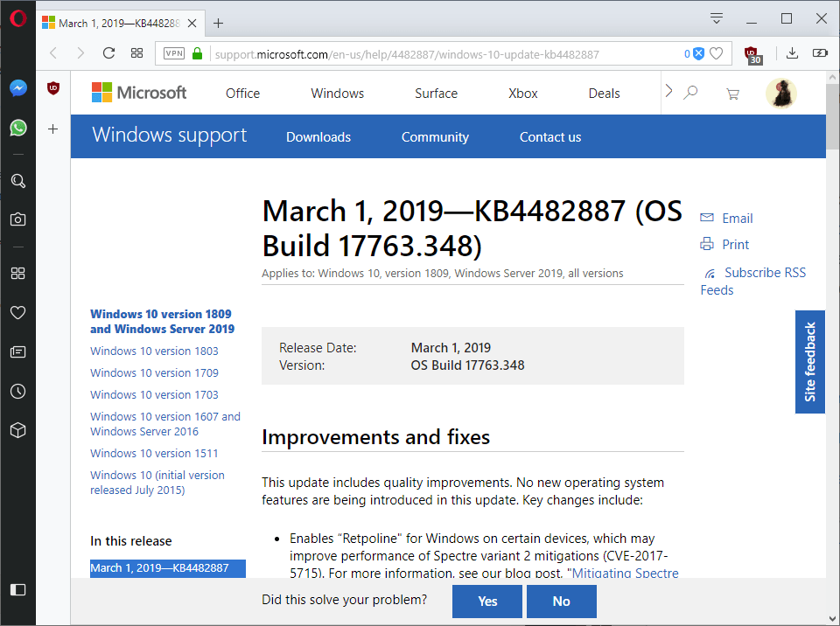The image size is (840, 626).
Task: Reload the current page
Action: (108, 53)
